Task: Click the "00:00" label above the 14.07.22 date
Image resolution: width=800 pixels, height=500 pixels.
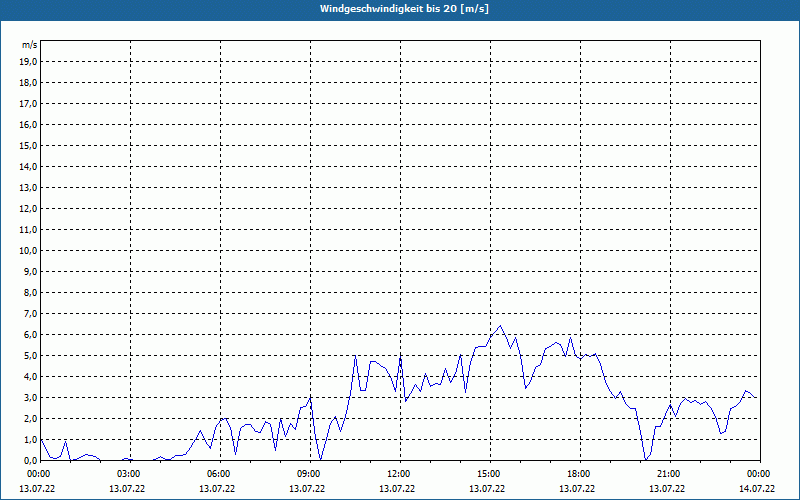Action: [x=759, y=474]
